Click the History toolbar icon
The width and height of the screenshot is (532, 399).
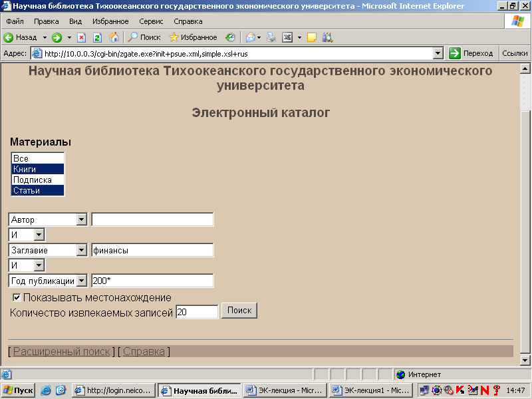(230, 37)
